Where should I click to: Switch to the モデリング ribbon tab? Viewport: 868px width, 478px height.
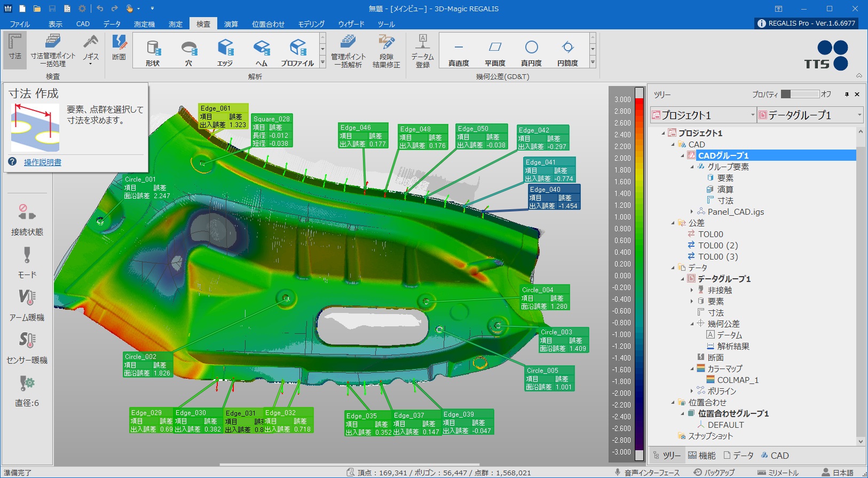coord(311,24)
